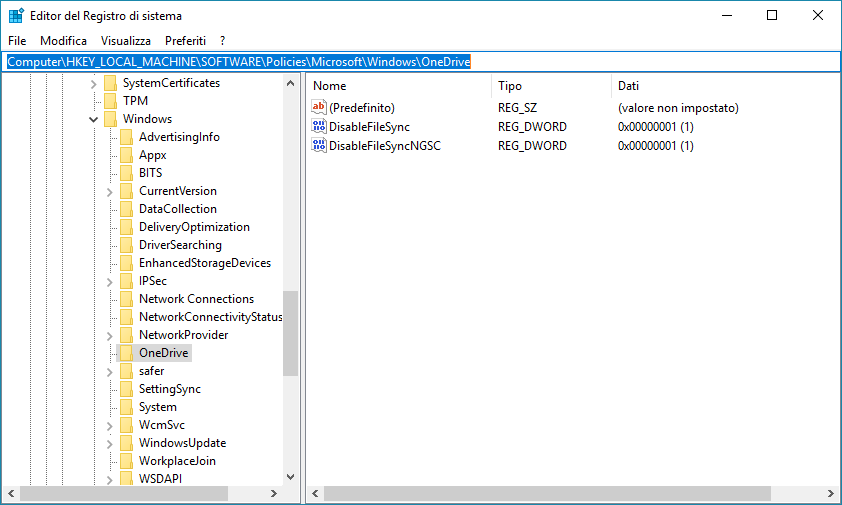Click the tree pane scroll left arrow

point(11,493)
